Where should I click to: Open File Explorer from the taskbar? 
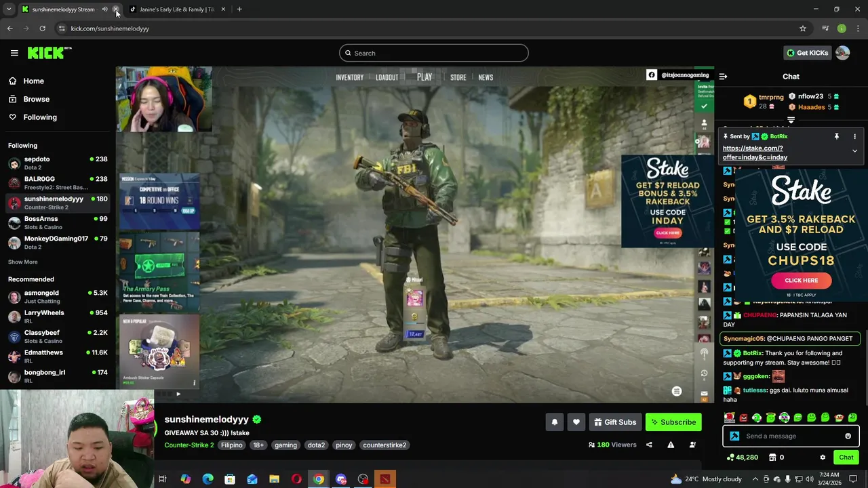click(x=274, y=479)
